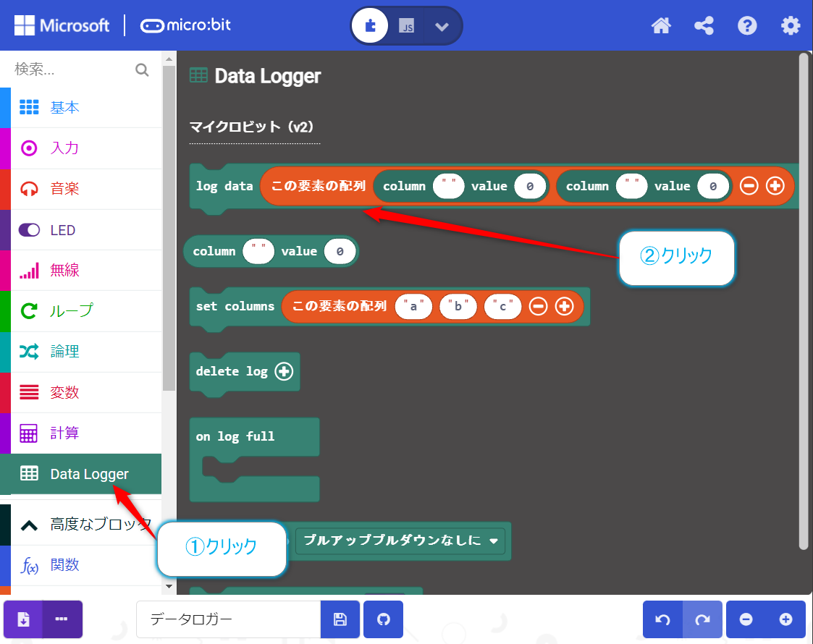
Task: Click the "a" string in set columns
Action: tap(413, 306)
